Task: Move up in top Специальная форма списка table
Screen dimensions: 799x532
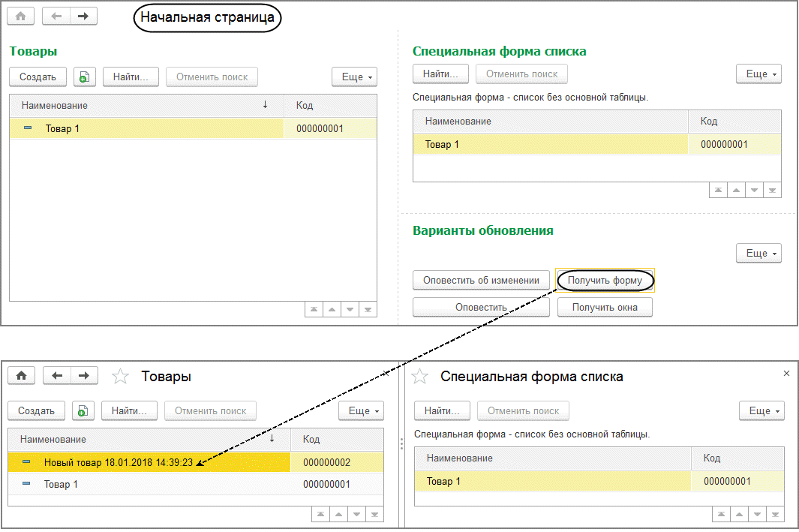Action: point(736,190)
